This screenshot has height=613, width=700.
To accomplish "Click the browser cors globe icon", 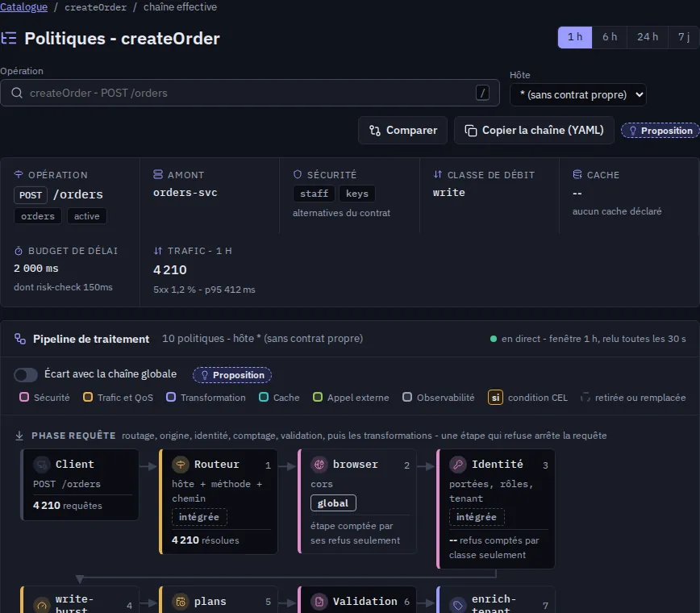I will click(319, 465).
